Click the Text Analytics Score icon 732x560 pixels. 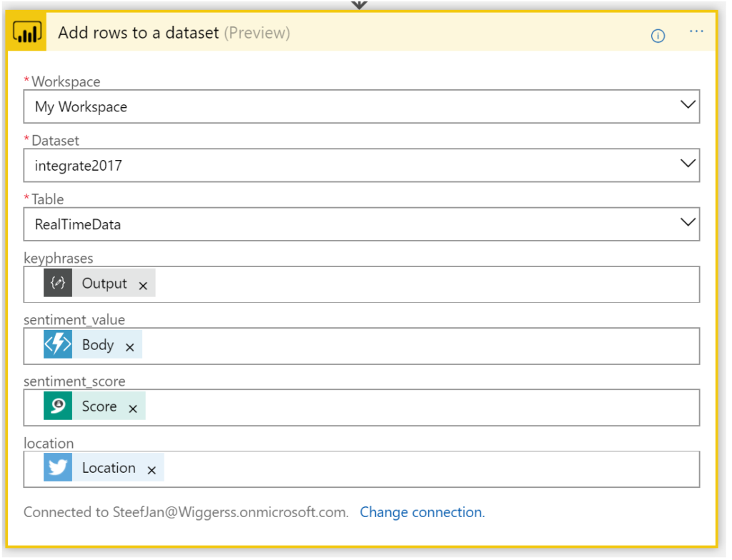click(58, 406)
